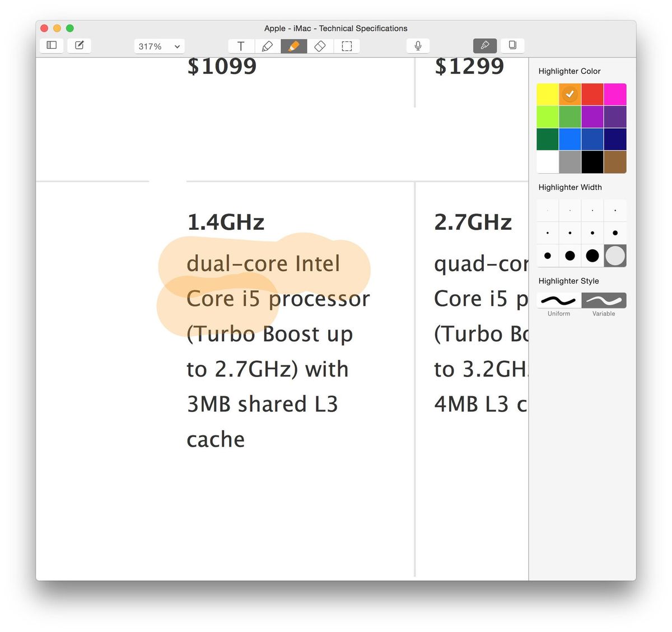Select the Pen sketch tool
Viewport: 672px width, 632px height.
[x=267, y=46]
